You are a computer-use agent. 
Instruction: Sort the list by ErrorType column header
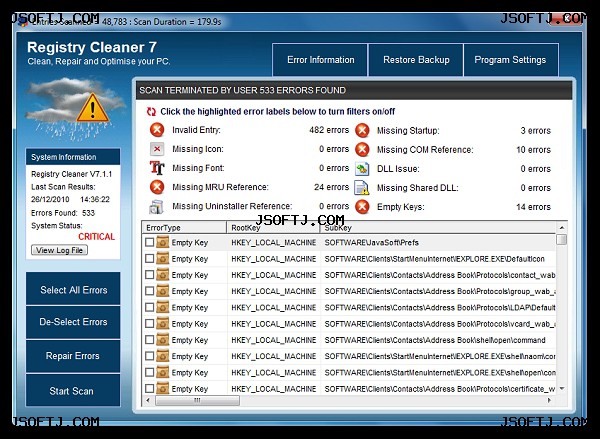click(x=184, y=228)
